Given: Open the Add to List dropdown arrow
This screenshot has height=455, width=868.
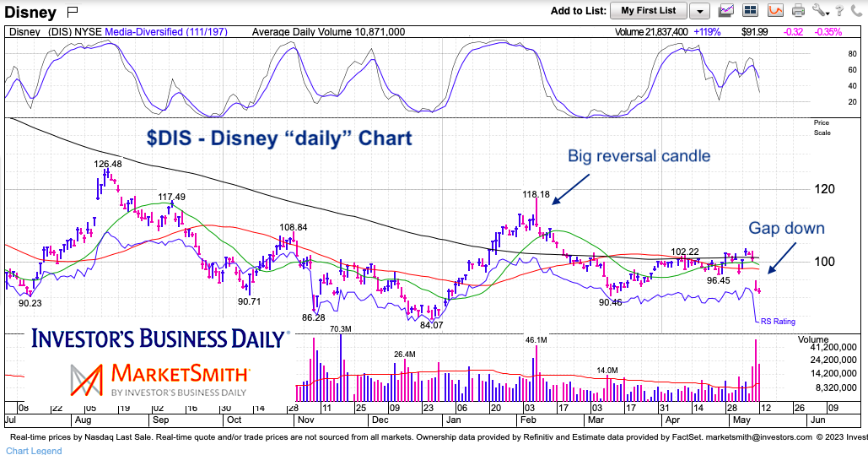Looking at the screenshot, I should (700, 10).
